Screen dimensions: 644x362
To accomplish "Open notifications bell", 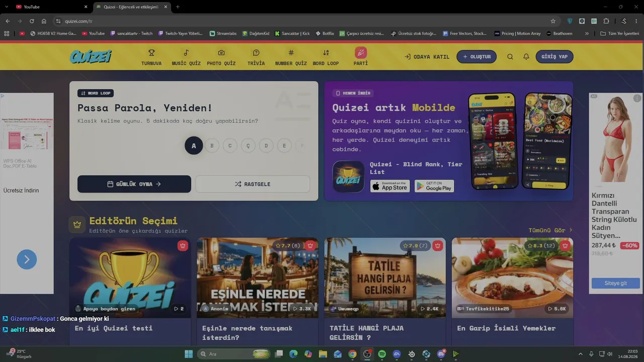I will click(x=526, y=57).
